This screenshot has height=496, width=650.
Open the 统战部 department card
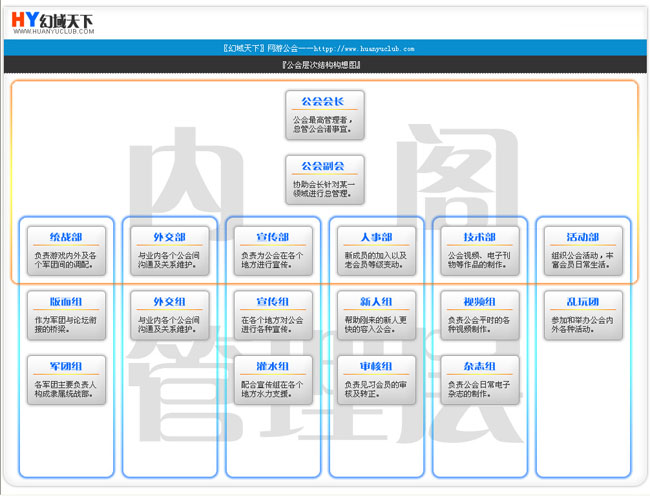click(66, 251)
